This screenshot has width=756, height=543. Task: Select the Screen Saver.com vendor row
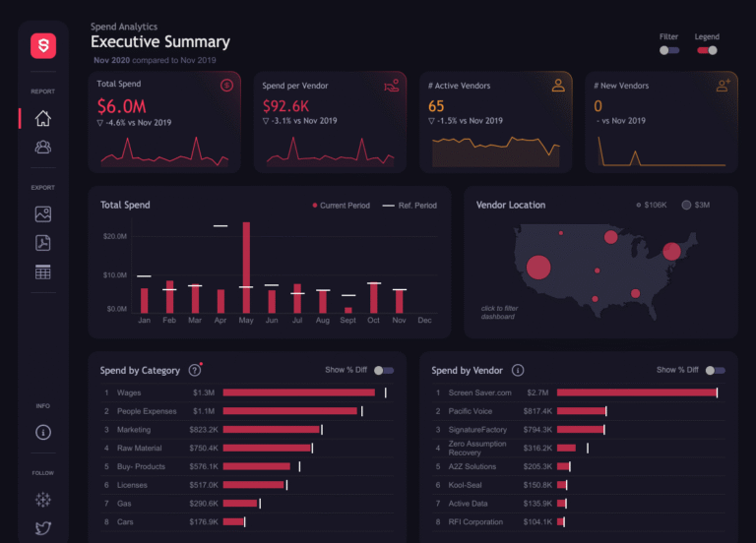point(578,392)
